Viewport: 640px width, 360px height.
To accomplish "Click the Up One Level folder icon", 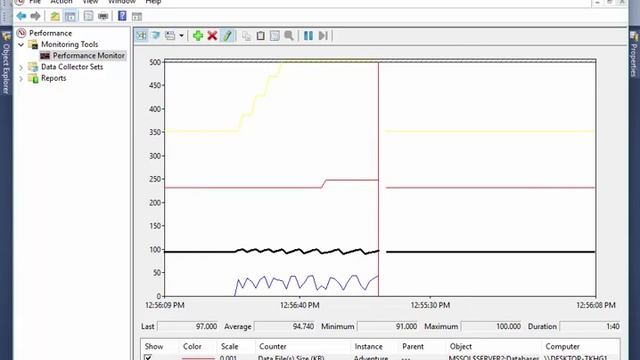I will coord(55,16).
